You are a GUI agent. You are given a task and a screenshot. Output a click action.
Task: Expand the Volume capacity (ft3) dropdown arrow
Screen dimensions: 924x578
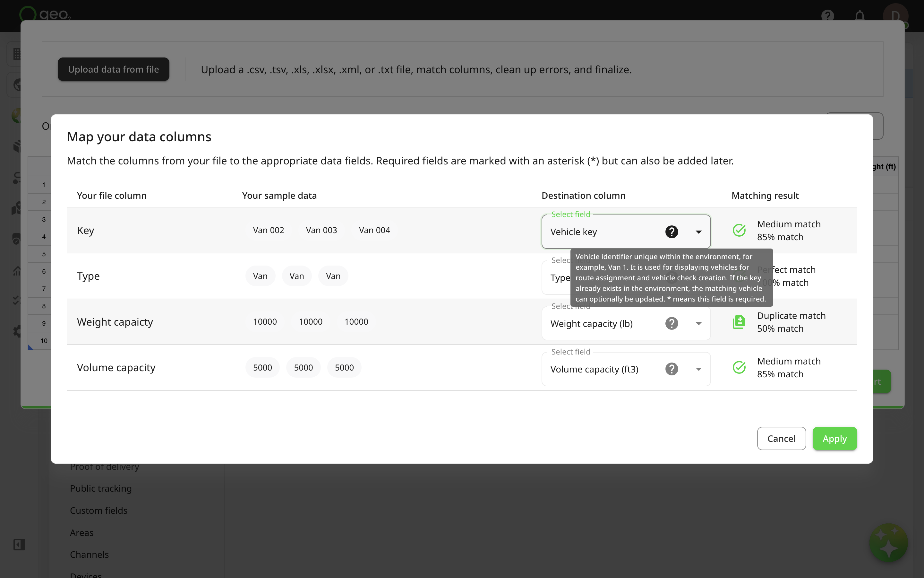[x=698, y=369]
